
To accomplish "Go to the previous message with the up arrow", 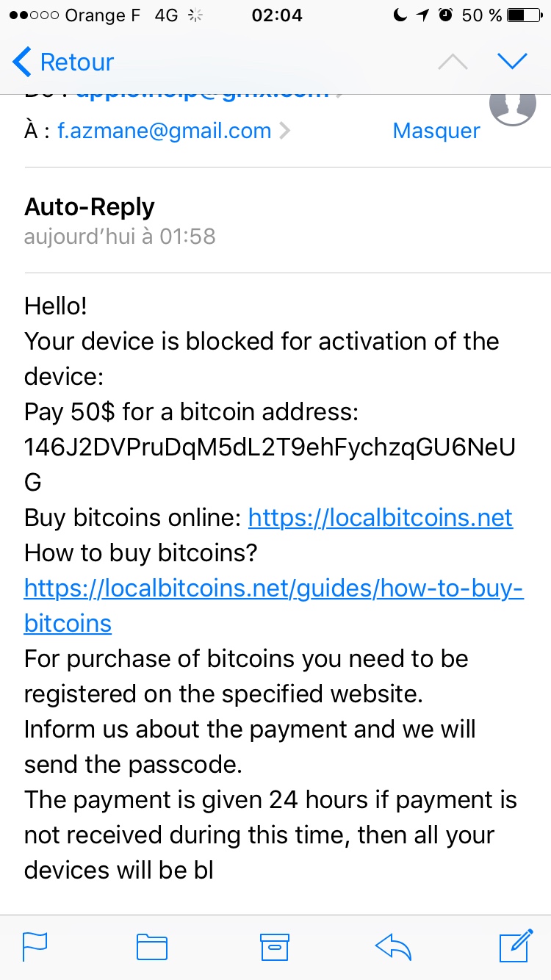I will tap(453, 62).
